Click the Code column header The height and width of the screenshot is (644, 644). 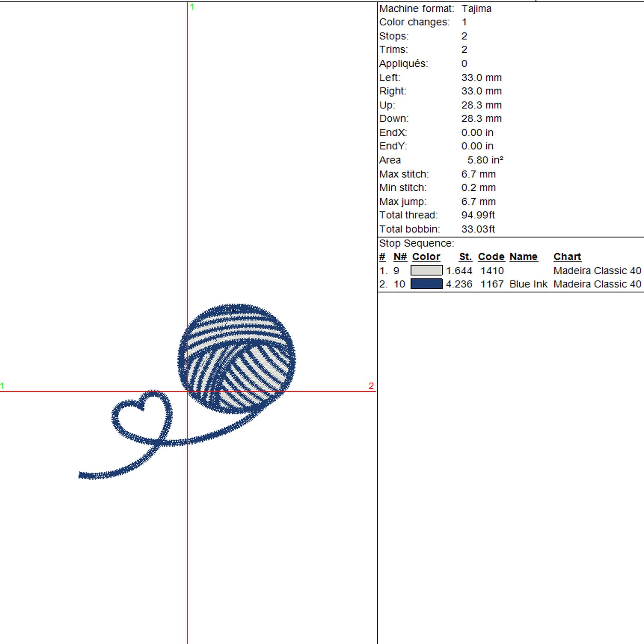coord(491,257)
